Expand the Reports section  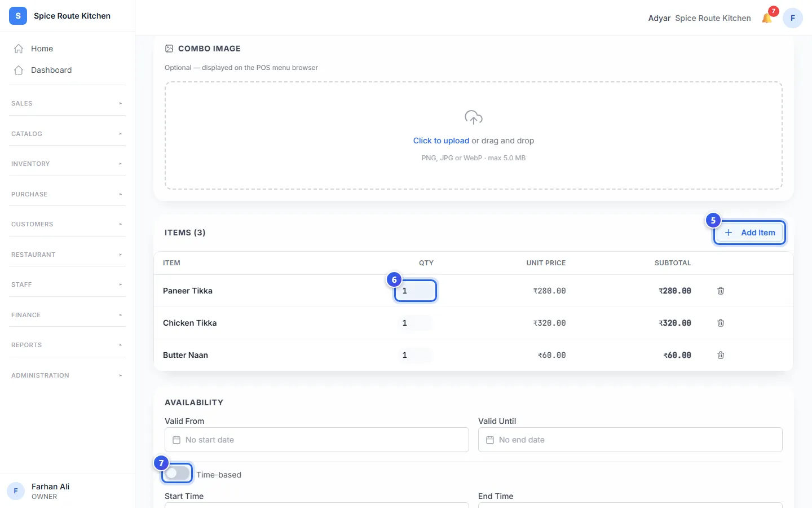click(67, 345)
